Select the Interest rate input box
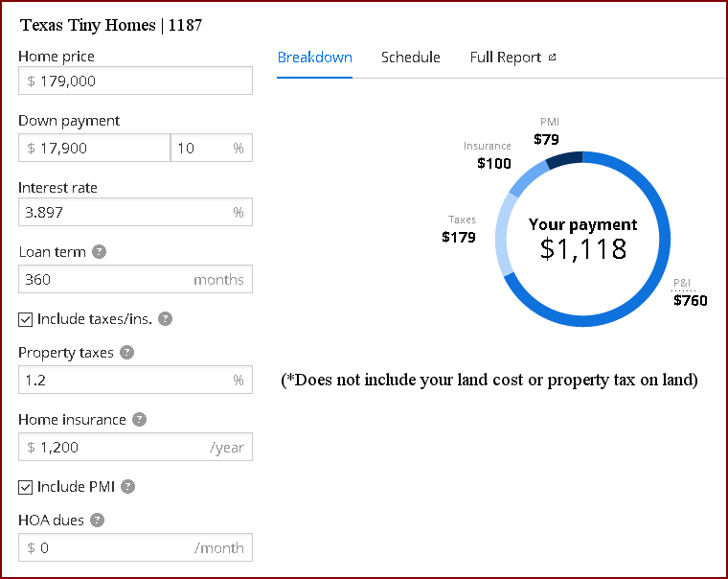Screen dimensions: 728x579 coord(135,212)
